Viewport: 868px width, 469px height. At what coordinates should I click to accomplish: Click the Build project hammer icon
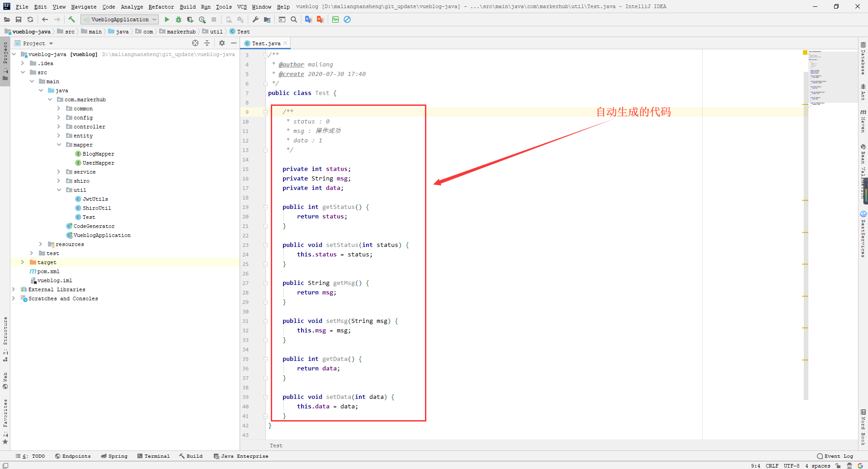(x=71, y=19)
